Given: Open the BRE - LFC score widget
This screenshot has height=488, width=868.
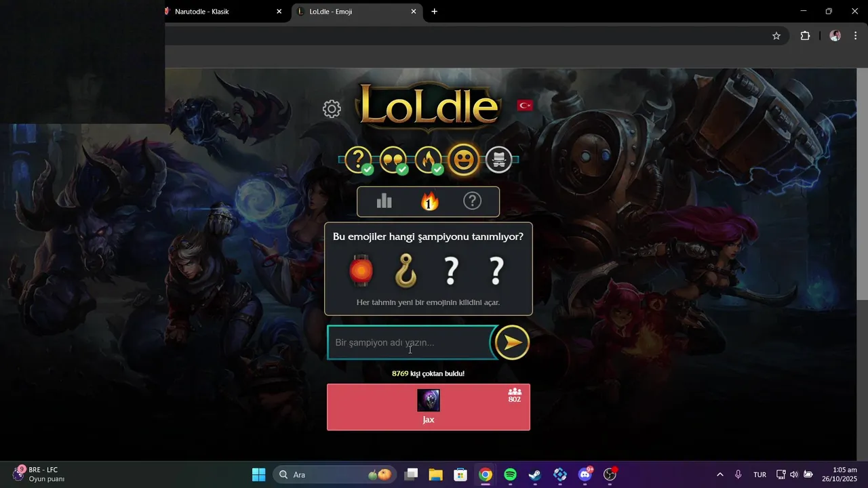Looking at the screenshot, I should coord(39,474).
